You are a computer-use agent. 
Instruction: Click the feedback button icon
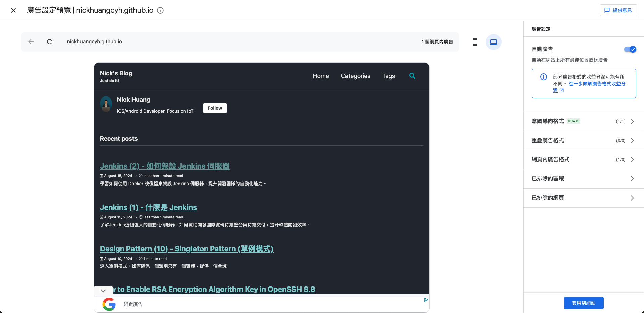[607, 10]
